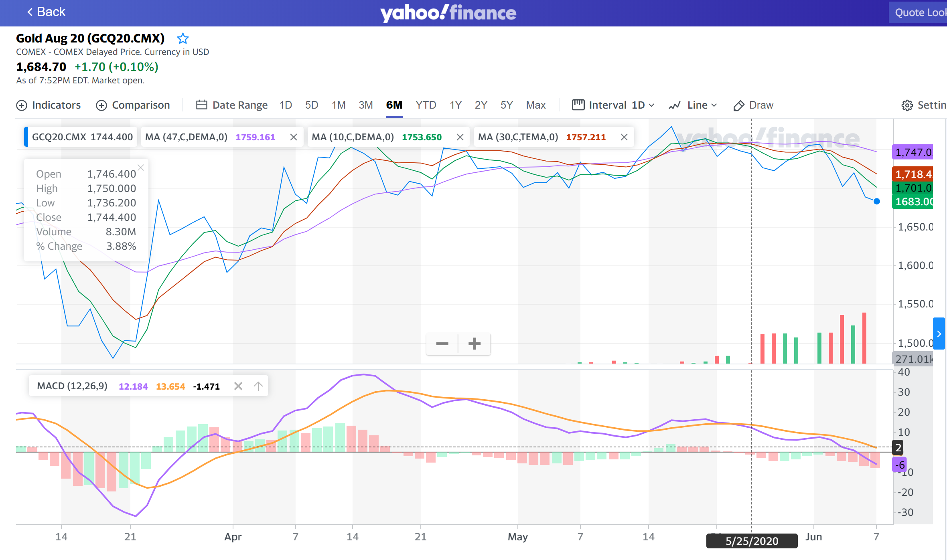This screenshot has height=560, width=947.
Task: Open the Comparison plus icon
Action: point(101,105)
